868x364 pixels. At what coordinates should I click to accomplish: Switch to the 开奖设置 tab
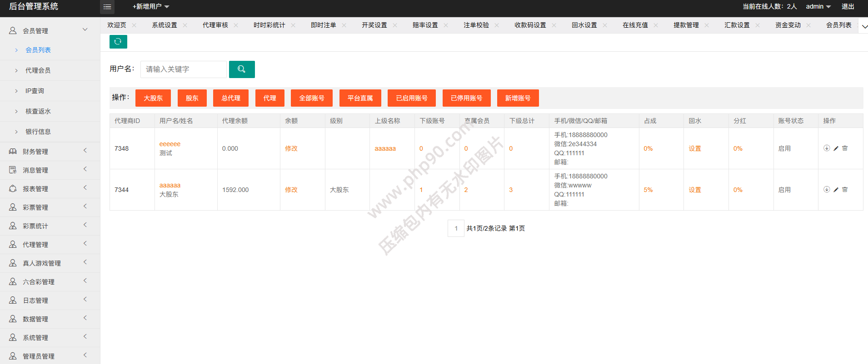pos(374,25)
